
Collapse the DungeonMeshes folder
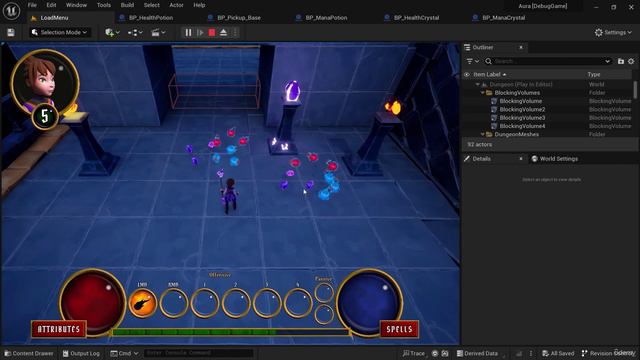pos(482,134)
